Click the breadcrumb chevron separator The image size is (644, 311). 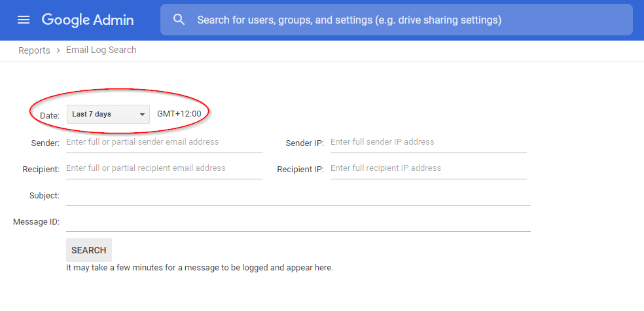58,50
